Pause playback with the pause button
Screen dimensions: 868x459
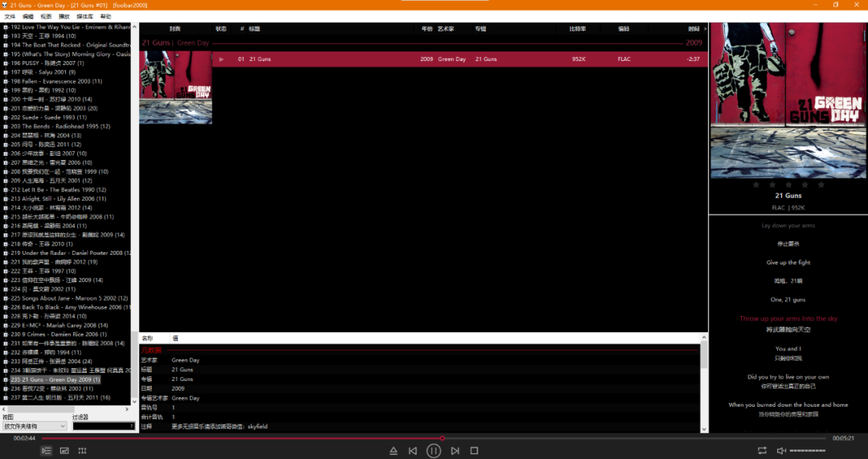pos(433,451)
